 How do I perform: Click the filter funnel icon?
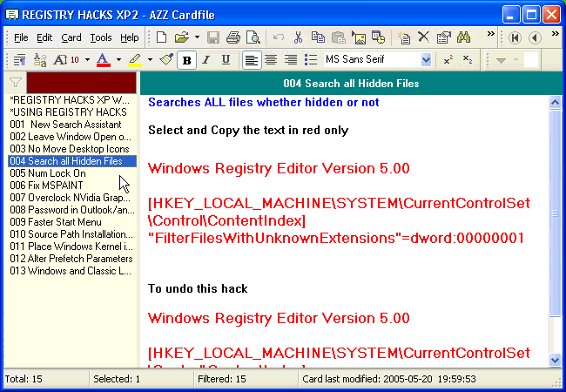click(x=16, y=83)
